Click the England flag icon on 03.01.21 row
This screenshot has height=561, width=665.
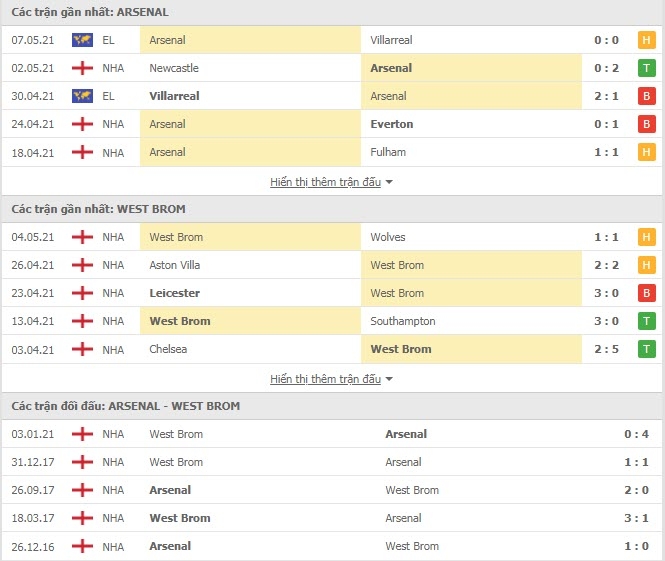[x=82, y=434]
